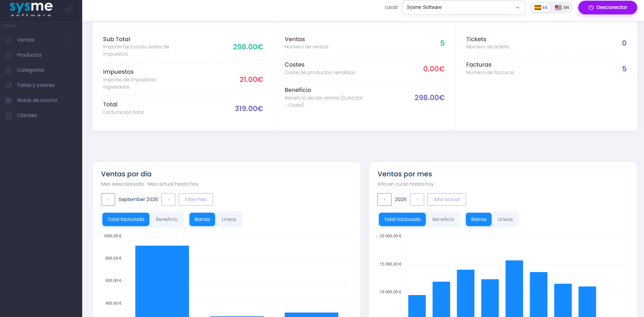
Task: Click the Desconectar button
Action: tap(607, 8)
